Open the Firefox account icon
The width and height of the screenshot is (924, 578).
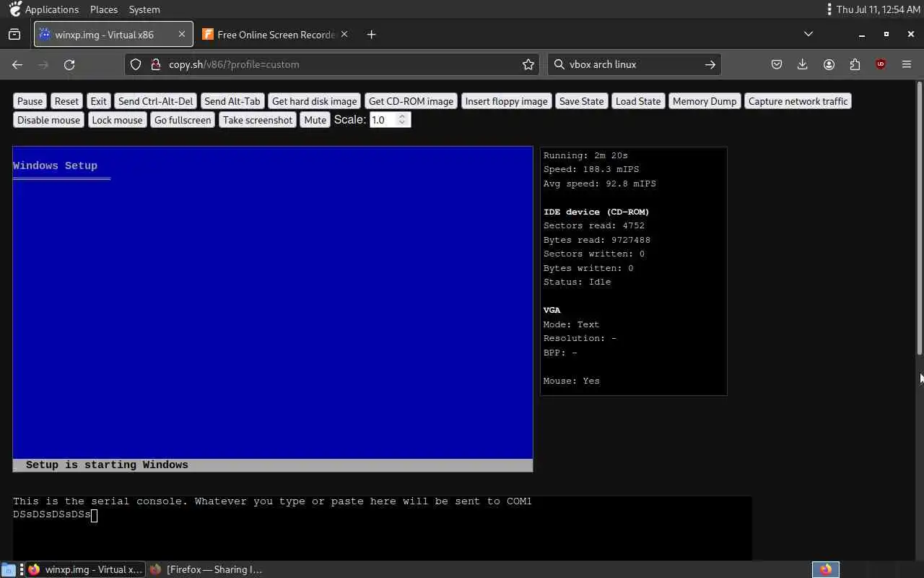(829, 64)
